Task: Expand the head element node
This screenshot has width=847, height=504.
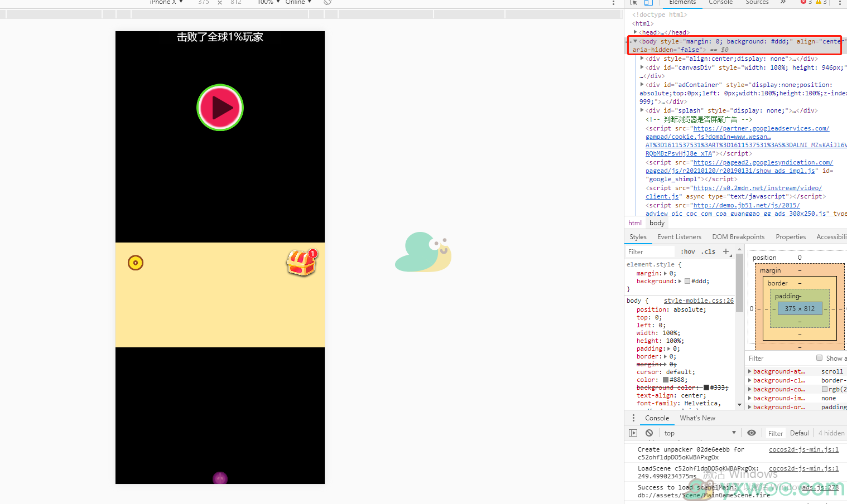Action: (x=636, y=32)
